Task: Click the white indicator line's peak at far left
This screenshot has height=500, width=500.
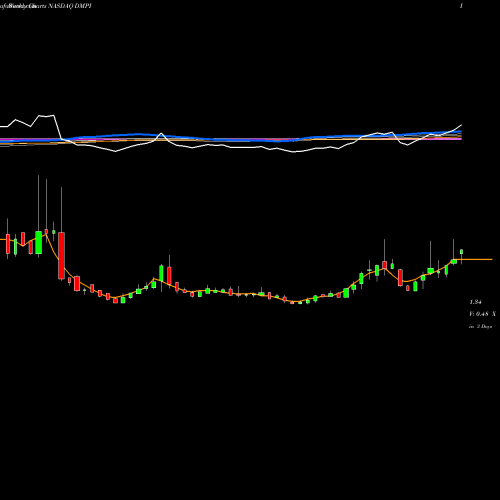Action: point(47,116)
